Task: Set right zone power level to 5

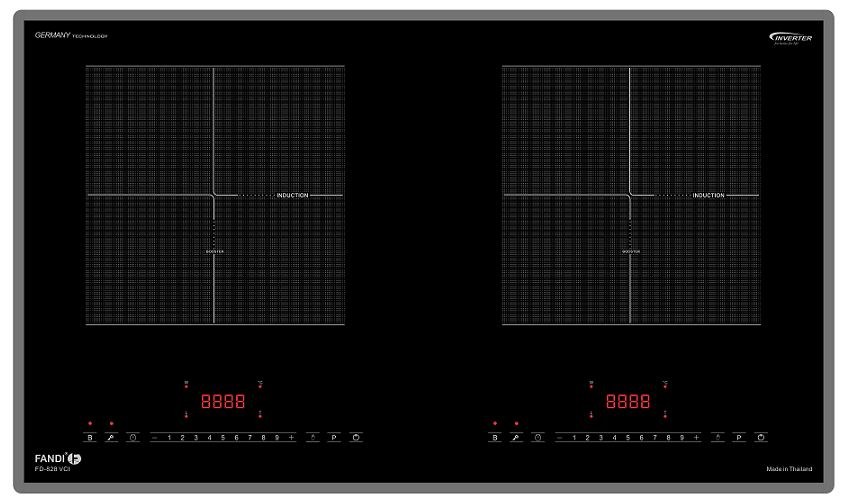Action: point(628,438)
